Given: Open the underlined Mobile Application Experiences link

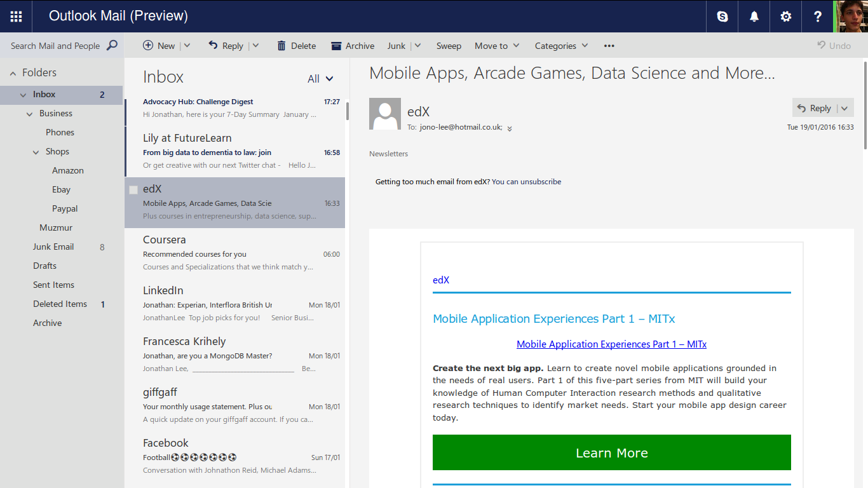Looking at the screenshot, I should point(611,344).
